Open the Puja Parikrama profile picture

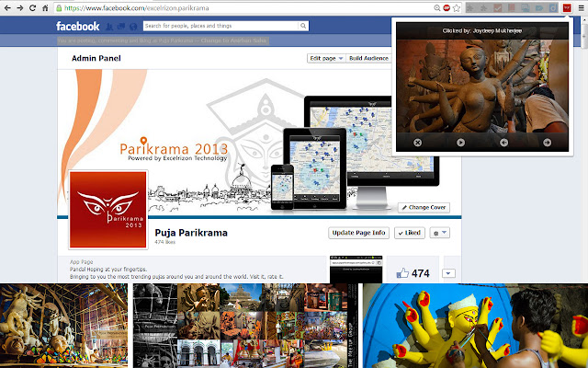108,210
